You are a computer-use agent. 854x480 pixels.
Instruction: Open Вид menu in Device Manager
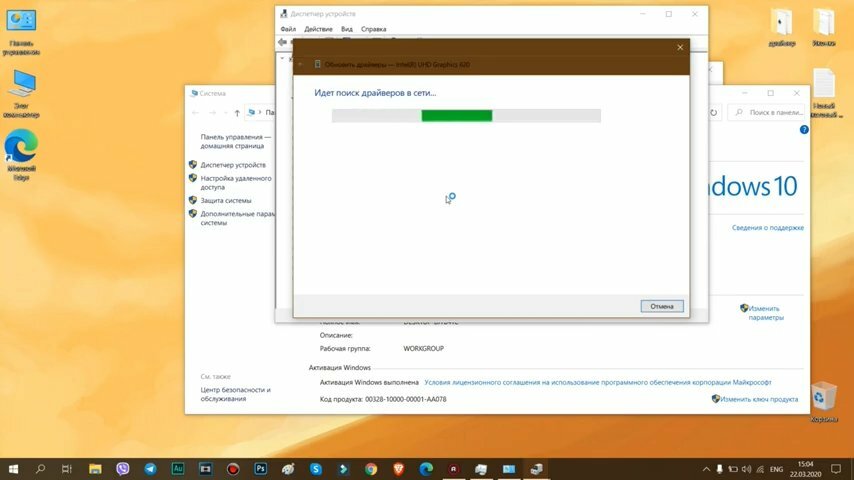347,29
